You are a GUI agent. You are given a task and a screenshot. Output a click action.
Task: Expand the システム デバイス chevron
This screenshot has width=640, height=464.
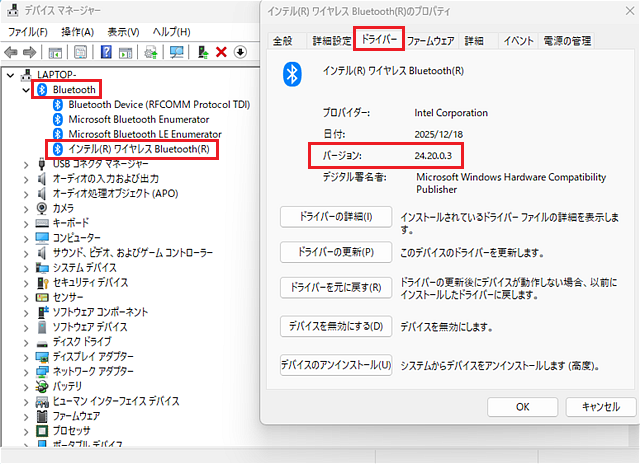tap(26, 269)
